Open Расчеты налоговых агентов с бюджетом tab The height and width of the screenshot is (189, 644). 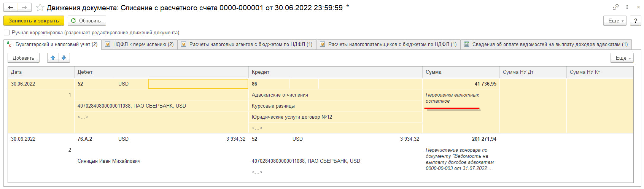(x=247, y=44)
